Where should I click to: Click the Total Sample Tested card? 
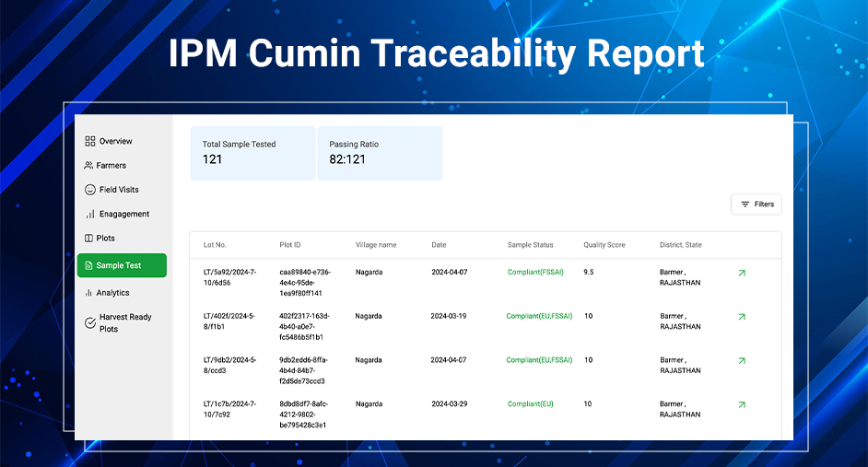[x=252, y=153]
